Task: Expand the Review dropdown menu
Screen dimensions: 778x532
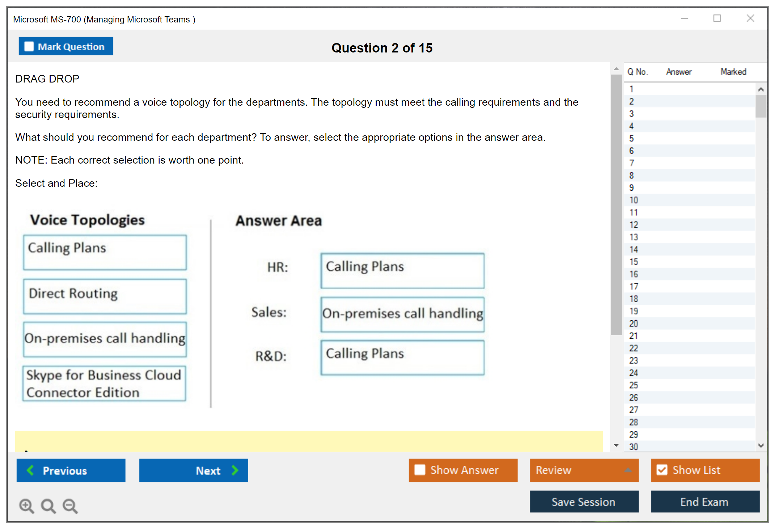Action: tap(628, 470)
